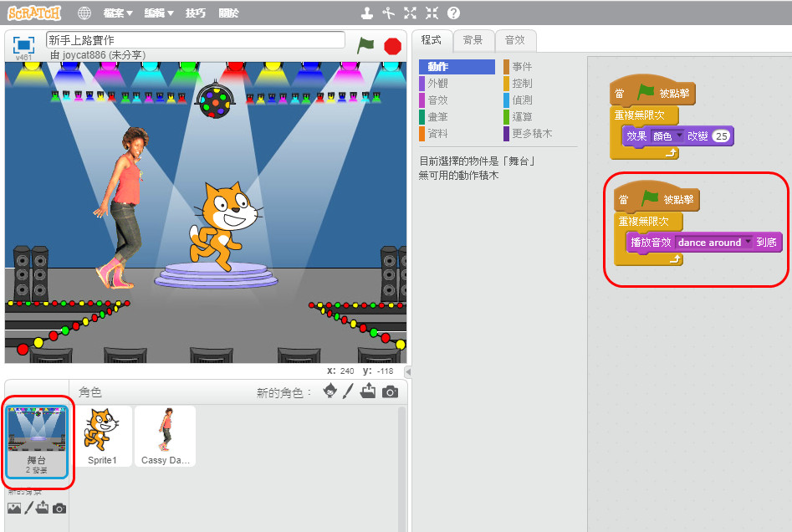The image size is (792, 532).
Task: Edit the value 25 in the effect block
Action: click(721, 136)
